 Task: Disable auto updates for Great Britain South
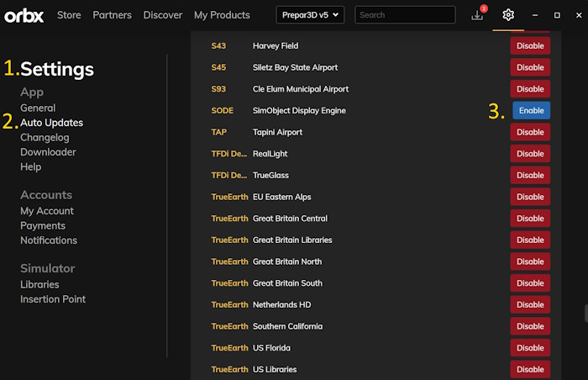tap(530, 283)
